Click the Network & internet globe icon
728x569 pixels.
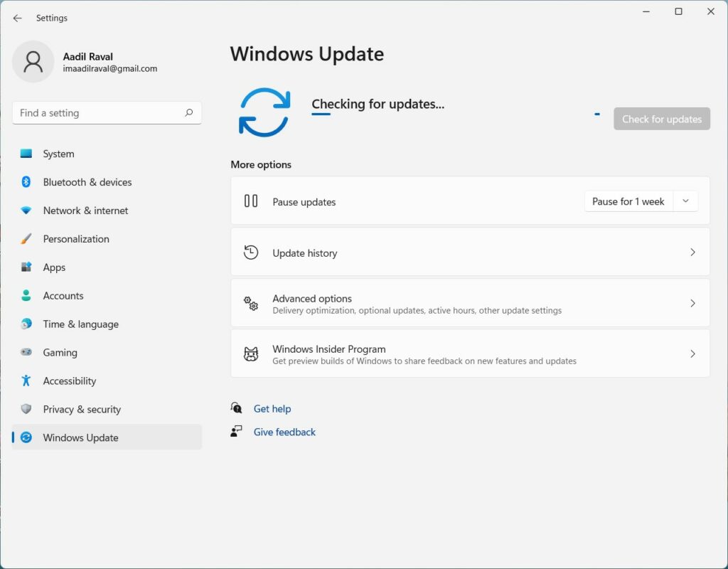[25, 211]
